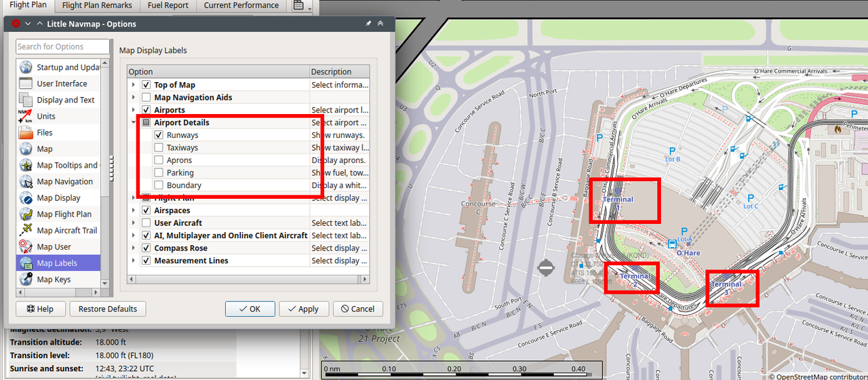
Task: Open the Map User options page
Action: 59,246
